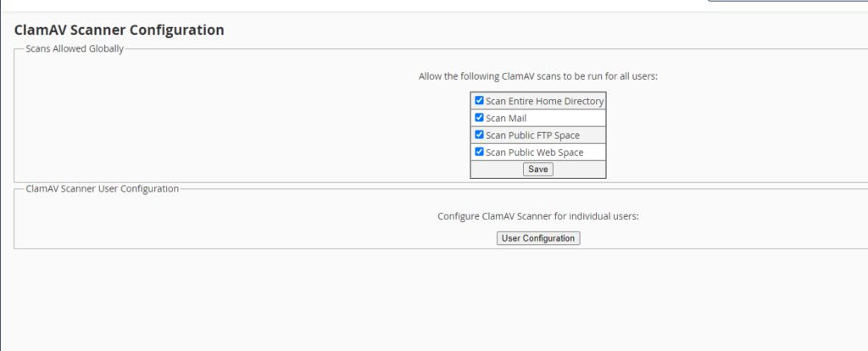Image resolution: width=868 pixels, height=351 pixels.
Task: Disable the Scan Public FTP Space checkbox
Action: [x=479, y=135]
